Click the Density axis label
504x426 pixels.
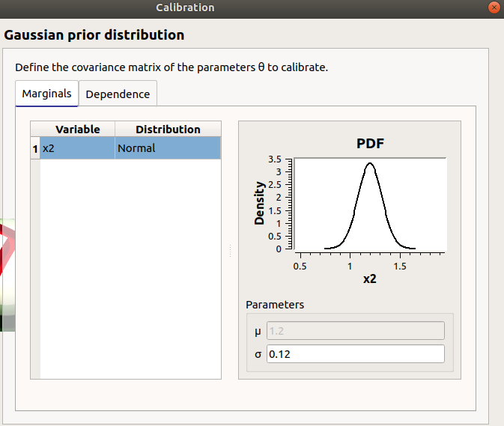(x=260, y=203)
